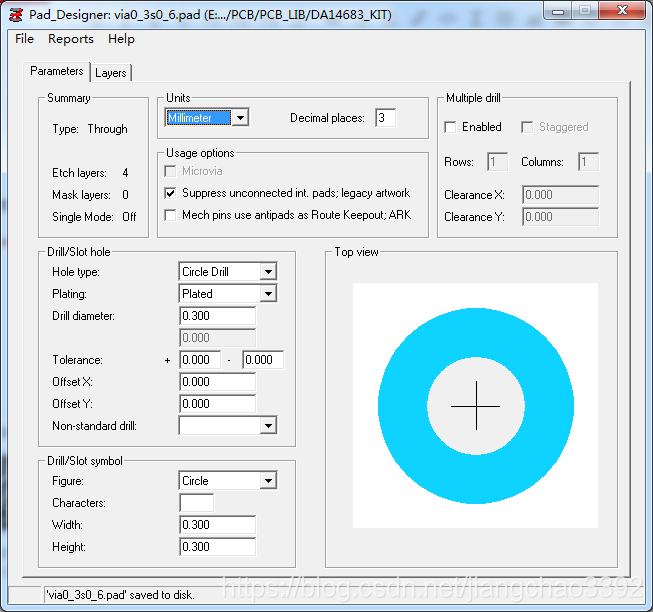Image resolution: width=653 pixels, height=612 pixels.
Task: Click the Clearance X field
Action: click(x=561, y=195)
